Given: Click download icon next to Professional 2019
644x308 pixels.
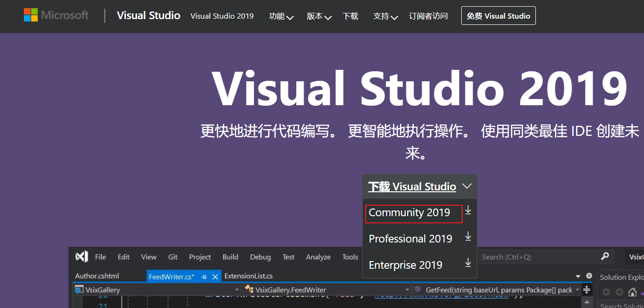Looking at the screenshot, I should pyautogui.click(x=468, y=237).
